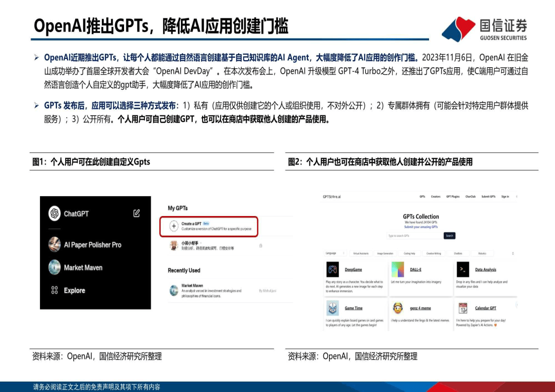This screenshot has height=392, width=555.
Task: Select the GPTs menu item on GPTStore.ai
Action: click(422, 197)
